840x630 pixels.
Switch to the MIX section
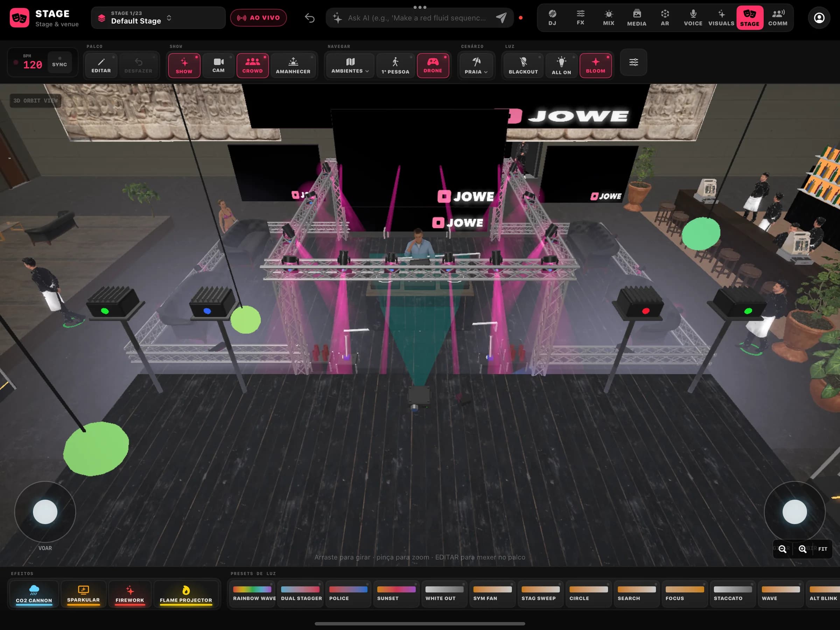tap(608, 18)
